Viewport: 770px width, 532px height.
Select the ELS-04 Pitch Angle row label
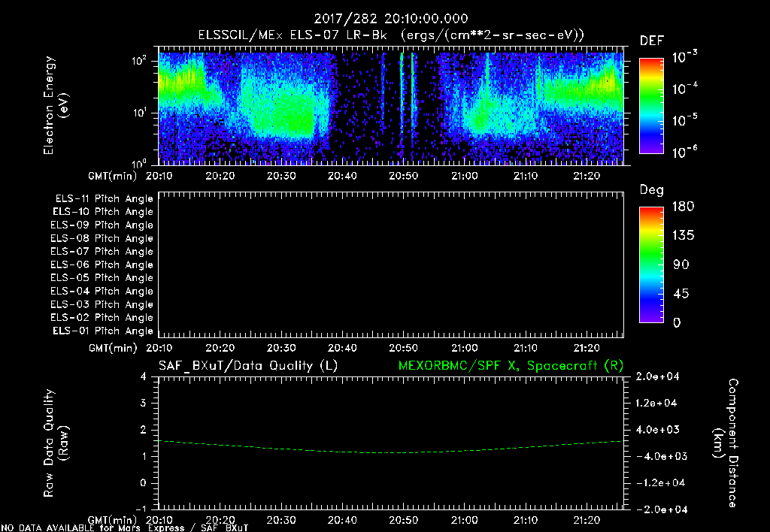[102, 291]
